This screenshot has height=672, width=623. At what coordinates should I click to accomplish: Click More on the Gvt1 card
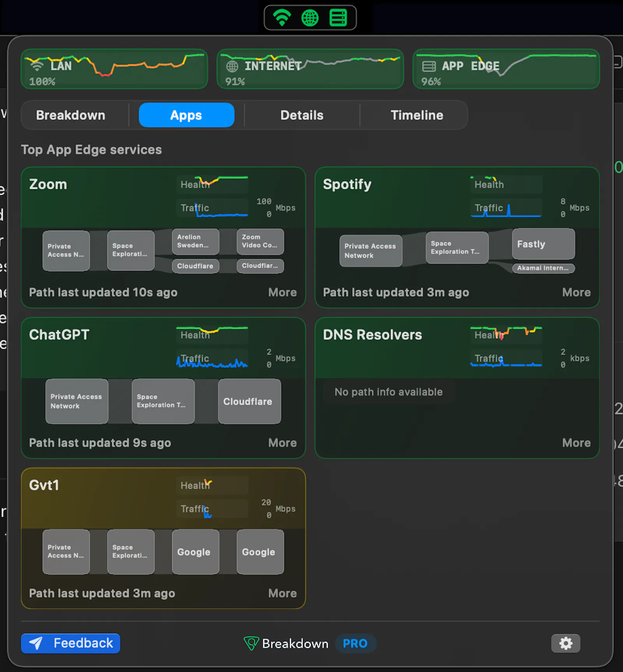283,593
